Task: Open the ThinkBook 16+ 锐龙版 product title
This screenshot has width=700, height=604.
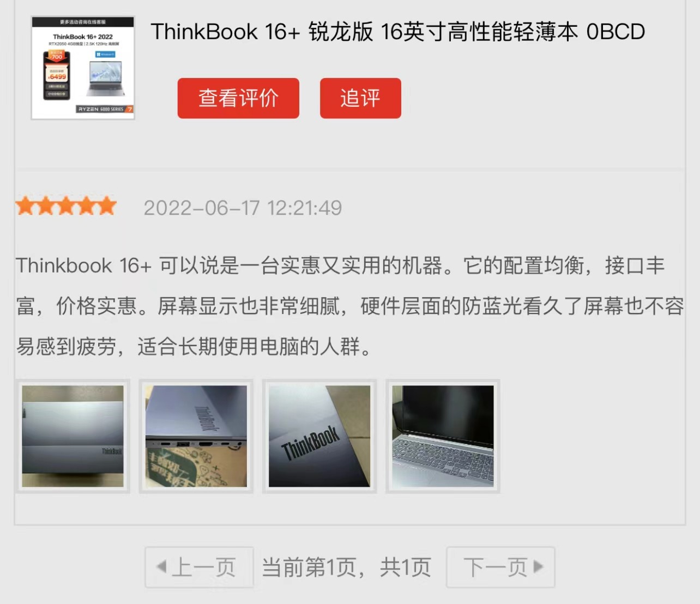Action: pyautogui.click(x=397, y=32)
